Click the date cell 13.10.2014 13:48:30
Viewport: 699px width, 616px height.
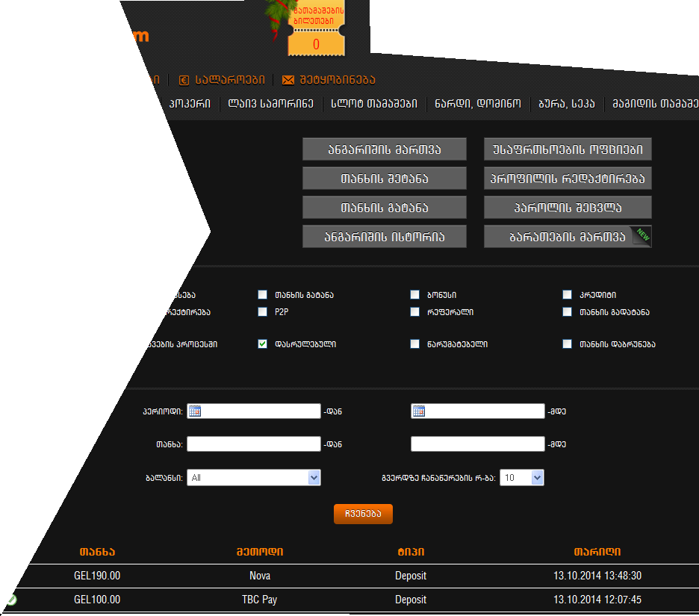597,576
